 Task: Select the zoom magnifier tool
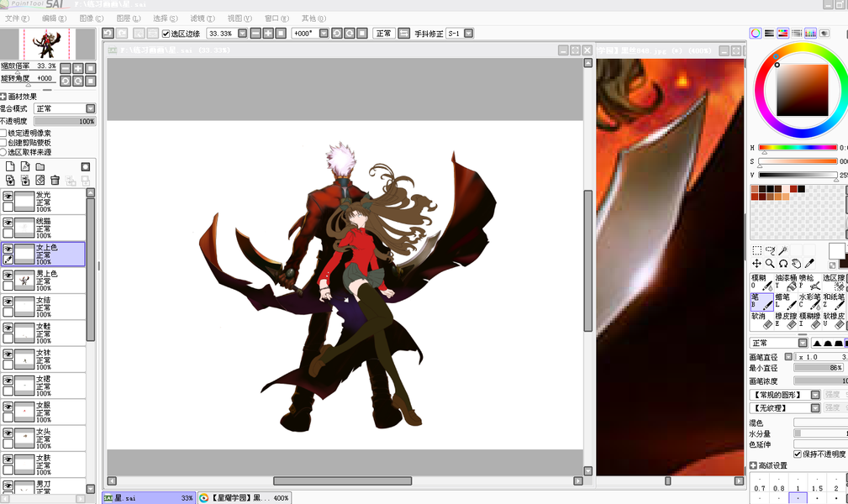point(770,264)
